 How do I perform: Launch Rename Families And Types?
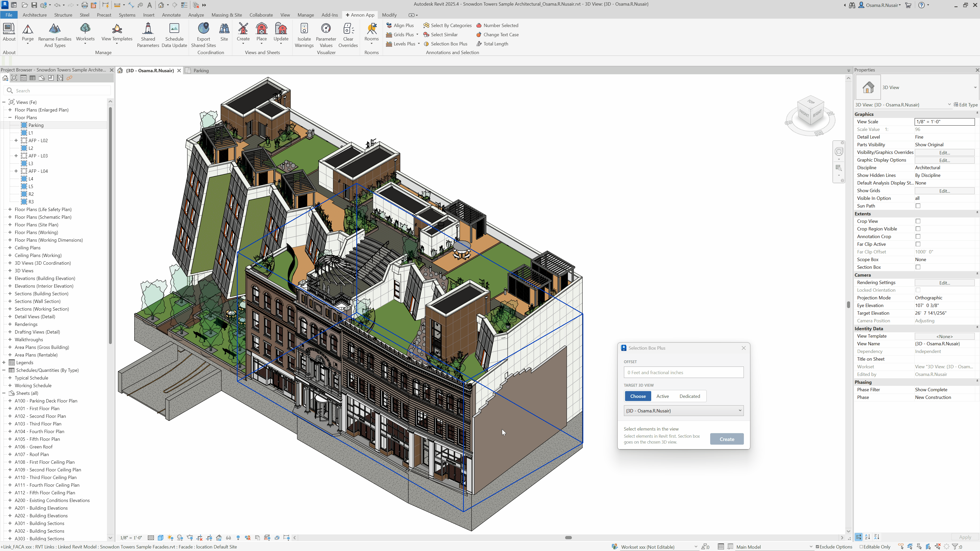click(x=55, y=35)
